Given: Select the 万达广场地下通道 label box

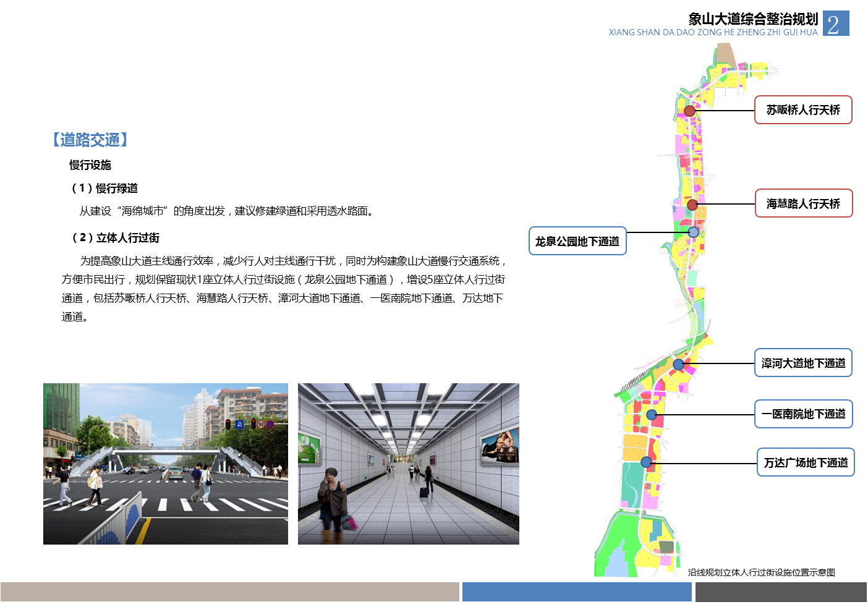Looking at the screenshot, I should 806,462.
